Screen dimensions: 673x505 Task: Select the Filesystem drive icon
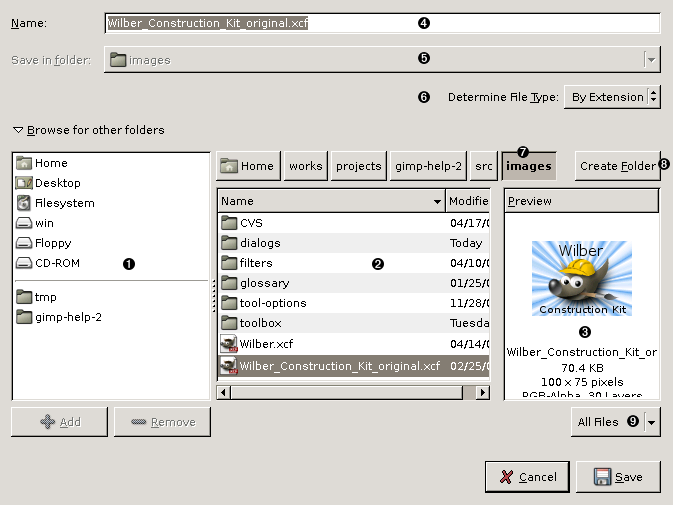pos(24,203)
